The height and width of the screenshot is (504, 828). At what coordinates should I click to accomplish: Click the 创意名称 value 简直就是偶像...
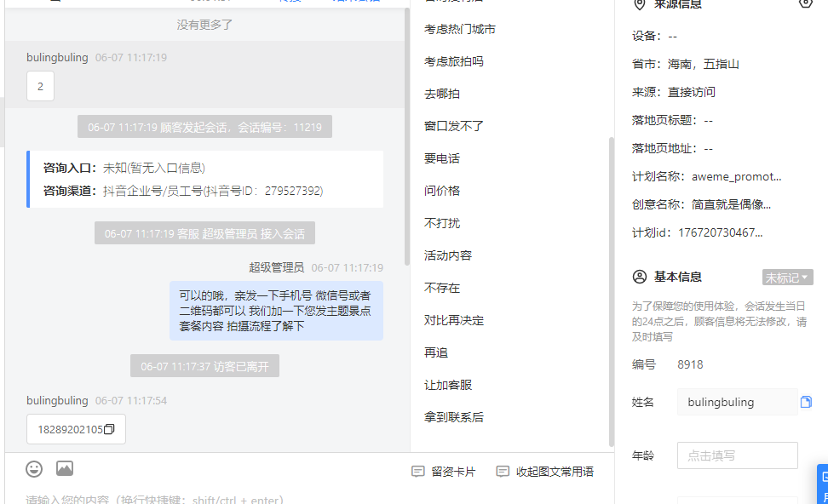point(731,205)
